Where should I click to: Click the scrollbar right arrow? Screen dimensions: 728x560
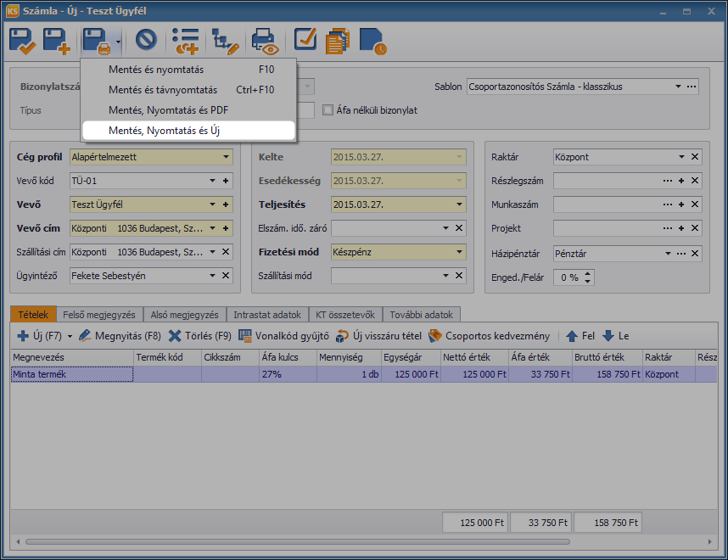coord(710,541)
